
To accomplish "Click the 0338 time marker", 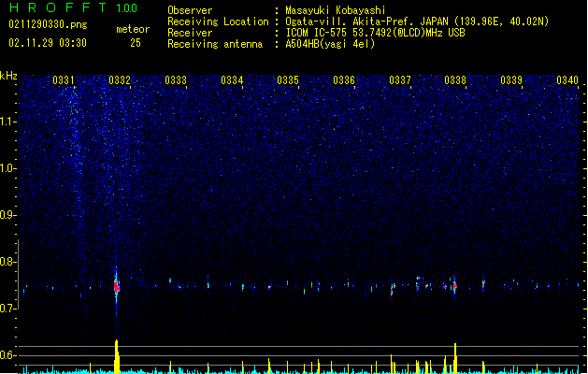I will pos(455,80).
